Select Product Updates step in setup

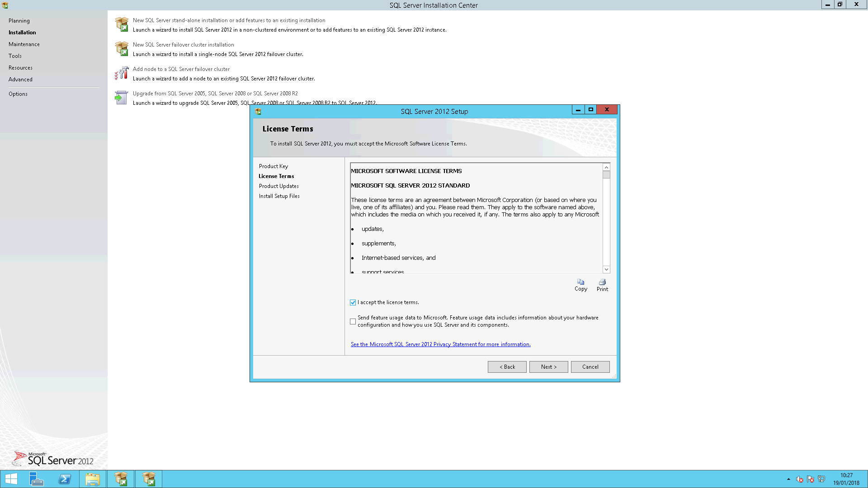[278, 186]
